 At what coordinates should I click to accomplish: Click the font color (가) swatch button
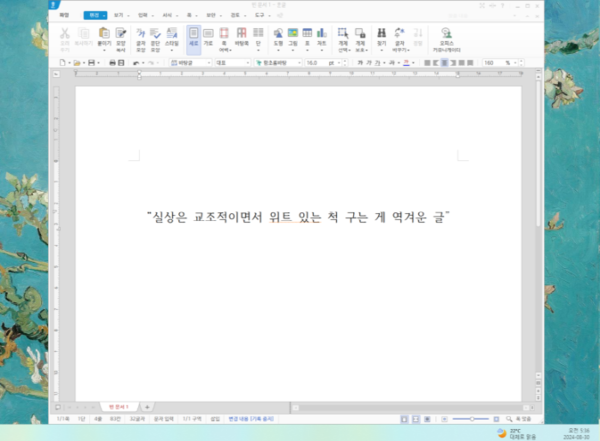pos(406,62)
